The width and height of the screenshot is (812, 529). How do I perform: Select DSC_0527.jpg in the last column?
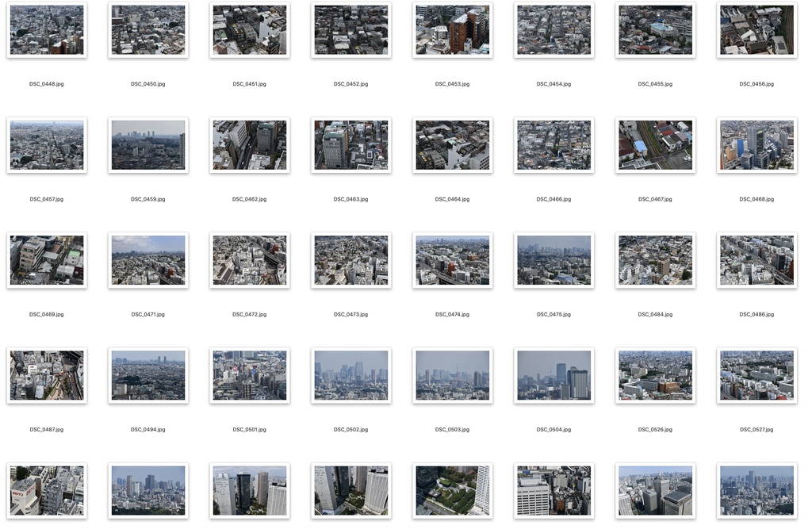(x=756, y=375)
